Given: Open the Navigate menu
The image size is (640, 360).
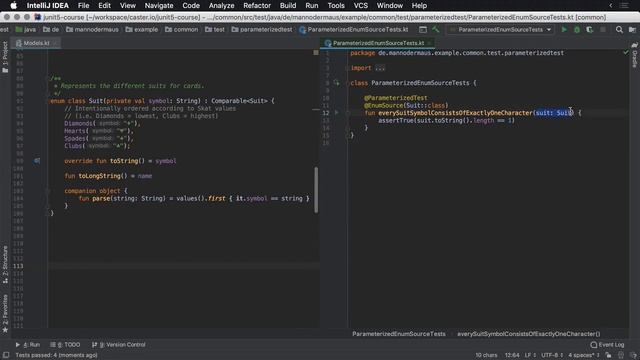Looking at the screenshot, I should click(159, 6).
